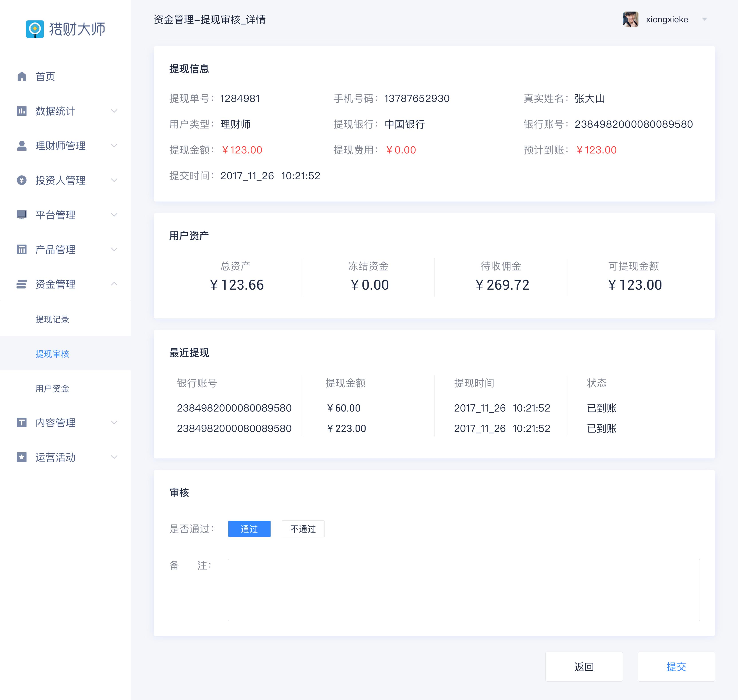This screenshot has height=700, width=738.
Task: Select the 通过 approval option
Action: 249,529
